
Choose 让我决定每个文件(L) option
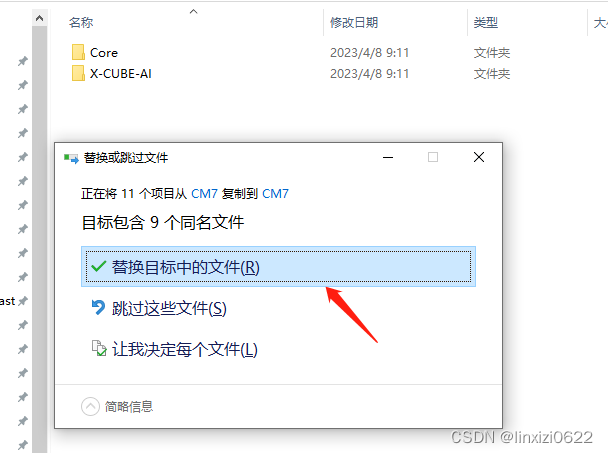pyautogui.click(x=185, y=349)
